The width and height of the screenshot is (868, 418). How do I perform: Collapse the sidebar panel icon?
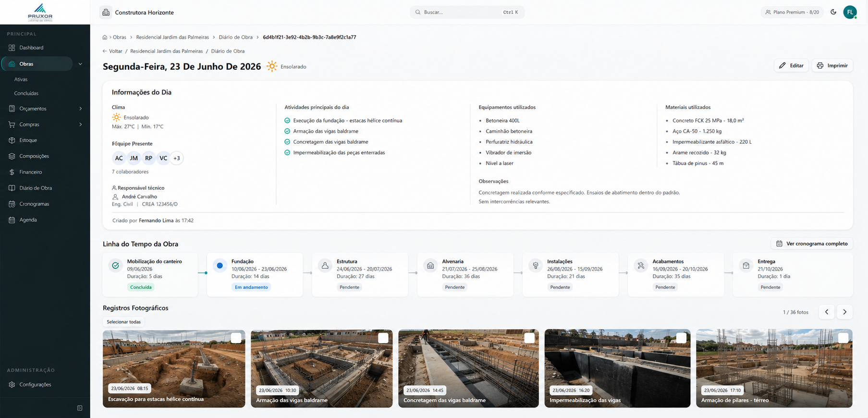click(x=80, y=408)
